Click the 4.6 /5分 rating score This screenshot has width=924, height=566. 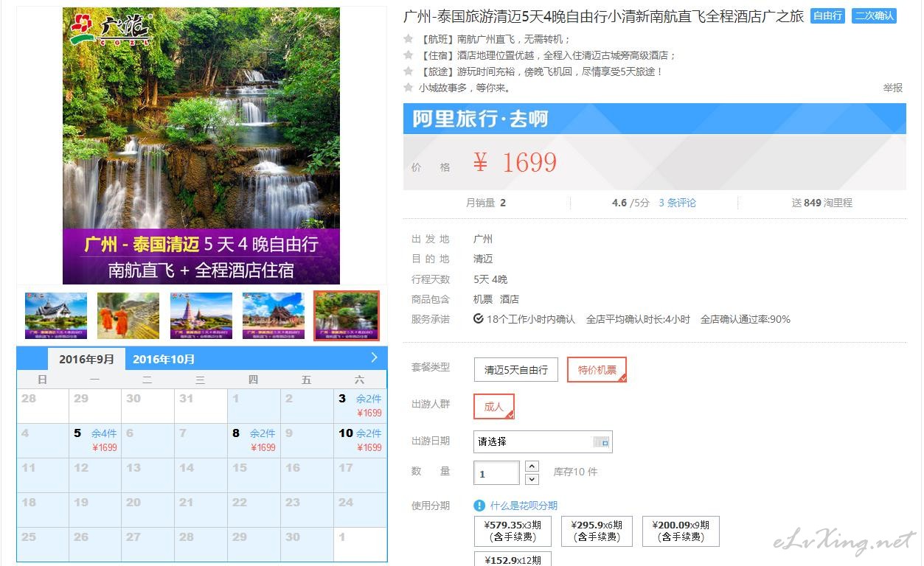pyautogui.click(x=631, y=203)
